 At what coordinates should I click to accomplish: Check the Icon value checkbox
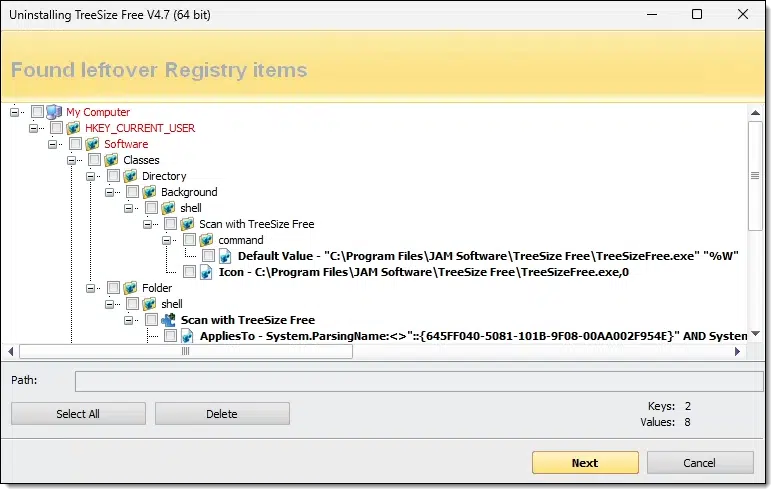pos(190,272)
